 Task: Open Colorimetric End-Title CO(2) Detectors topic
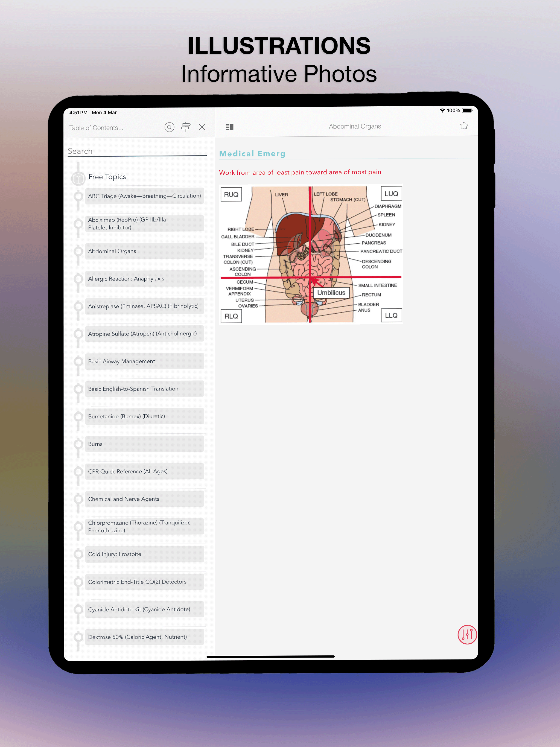[x=145, y=582]
